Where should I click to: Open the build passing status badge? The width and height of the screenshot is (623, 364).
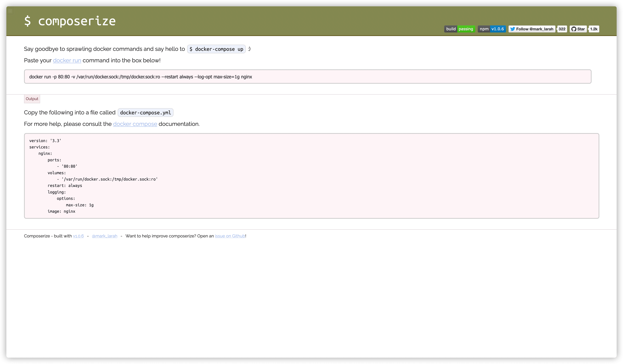coord(459,29)
